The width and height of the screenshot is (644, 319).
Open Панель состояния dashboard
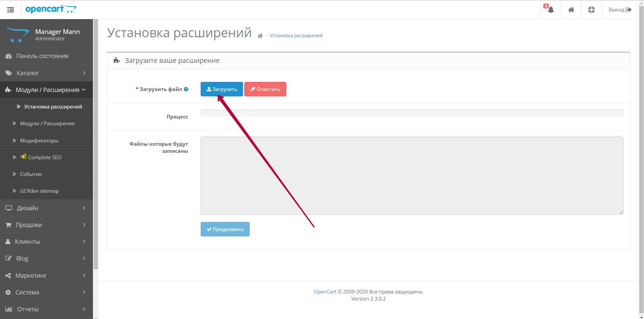coord(42,56)
